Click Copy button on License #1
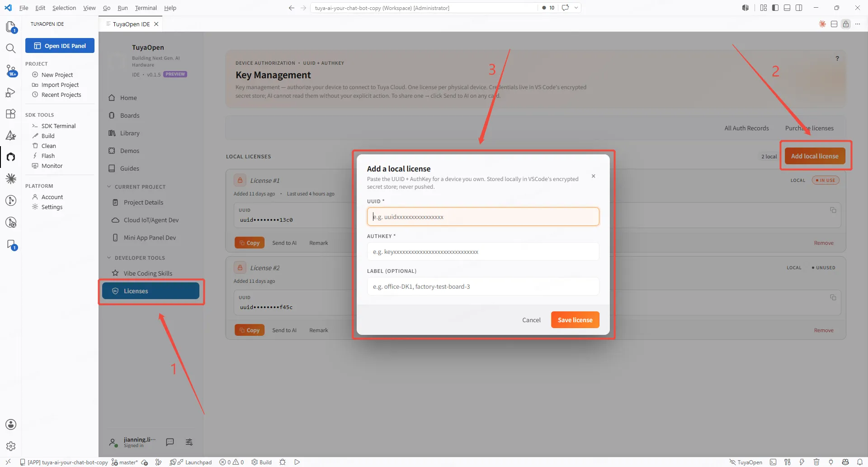The width and height of the screenshot is (868, 467). click(250, 243)
